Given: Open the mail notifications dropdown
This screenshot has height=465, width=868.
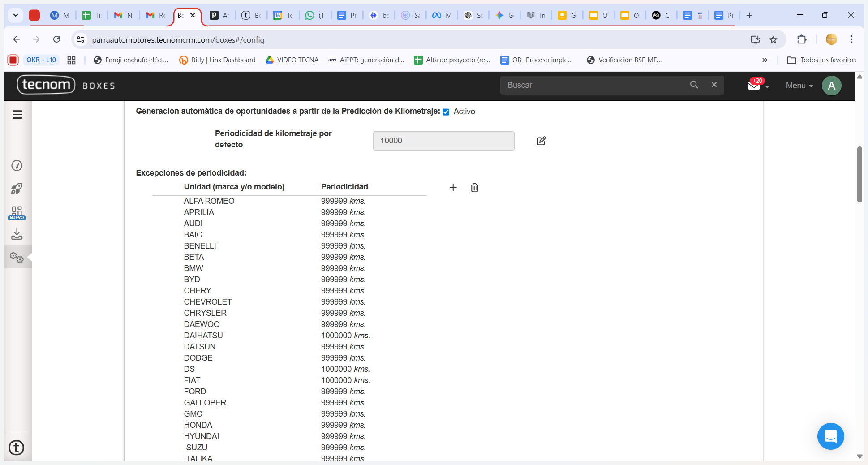Looking at the screenshot, I should 758,85.
